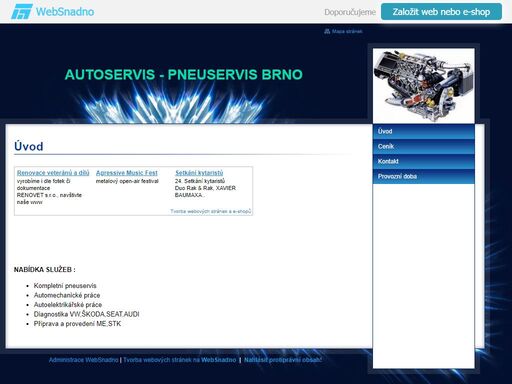Open the WebSnadno brand name link

point(65,12)
